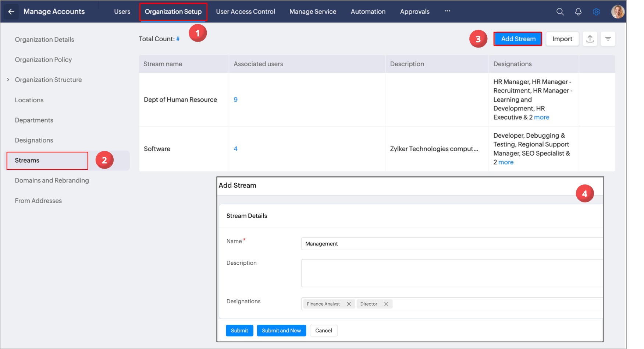Open the associated users count 4 for Software
644x349 pixels.
[x=235, y=149]
